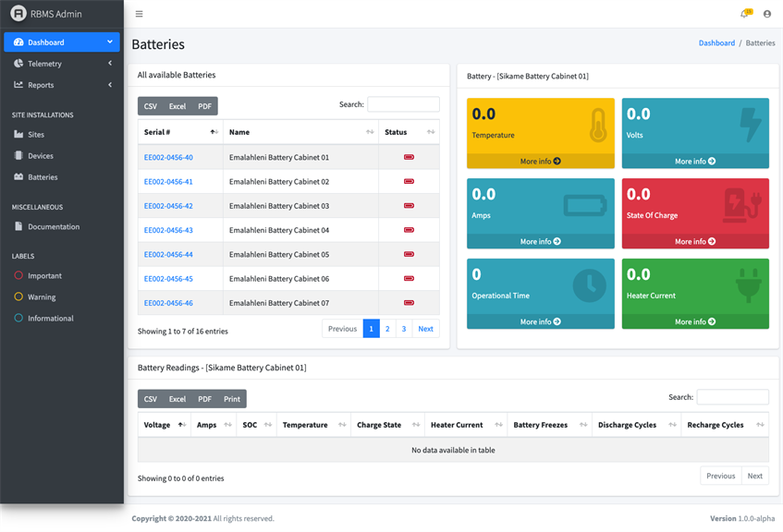Select the Informational label circle
This screenshot has height=532, width=783.
point(18,318)
